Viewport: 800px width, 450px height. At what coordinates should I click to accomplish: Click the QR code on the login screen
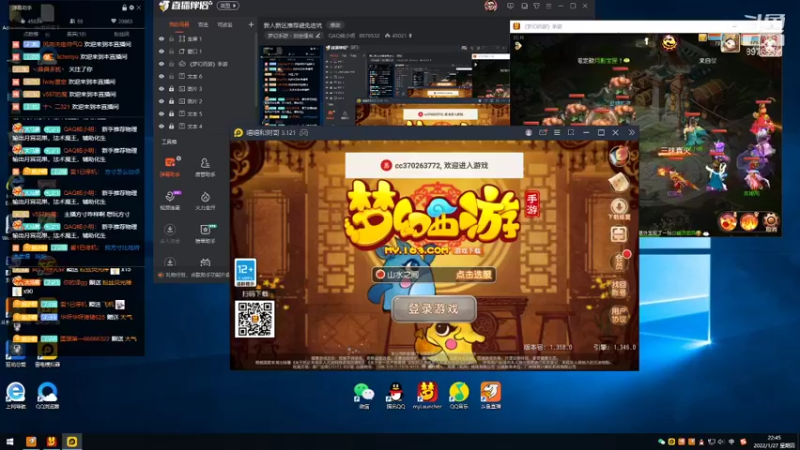[255, 319]
